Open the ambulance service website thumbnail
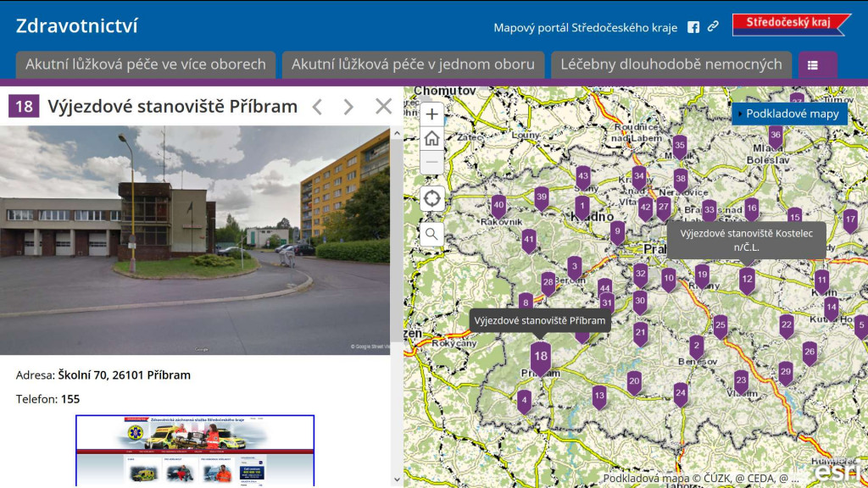 [x=195, y=451]
